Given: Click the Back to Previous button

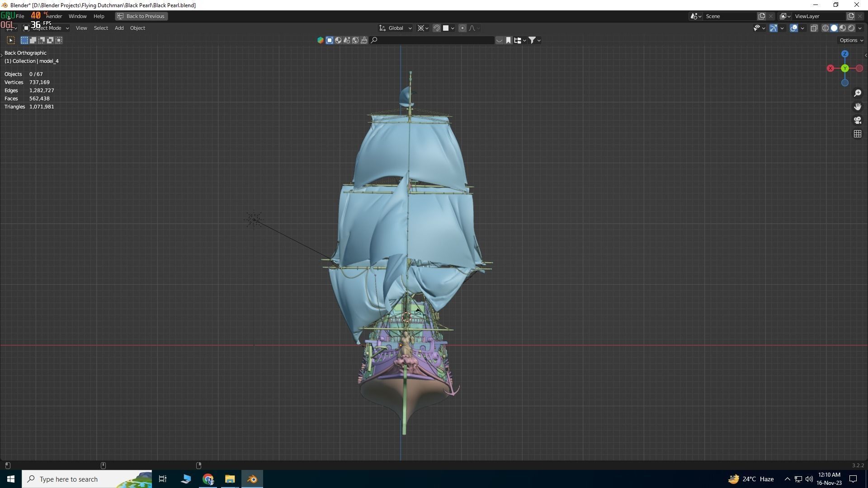Looking at the screenshot, I should (x=142, y=16).
